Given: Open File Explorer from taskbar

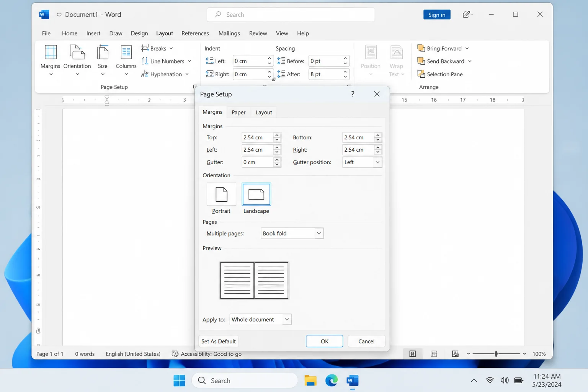Looking at the screenshot, I should (310, 381).
